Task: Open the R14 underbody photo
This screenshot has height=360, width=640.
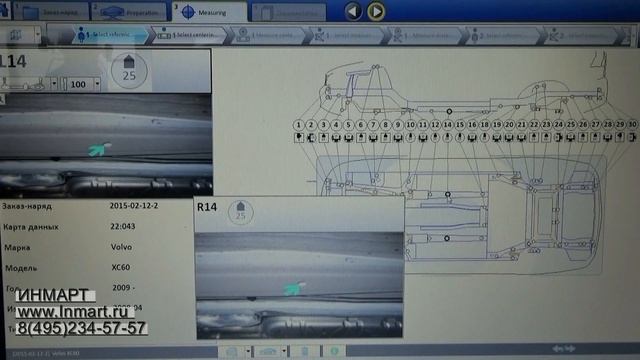Action: point(300,285)
